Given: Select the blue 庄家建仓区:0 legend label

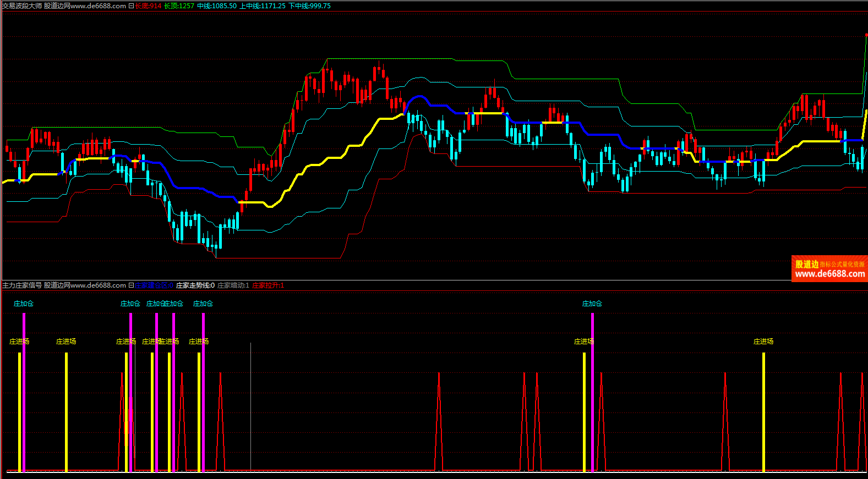Looking at the screenshot, I should click(155, 285).
